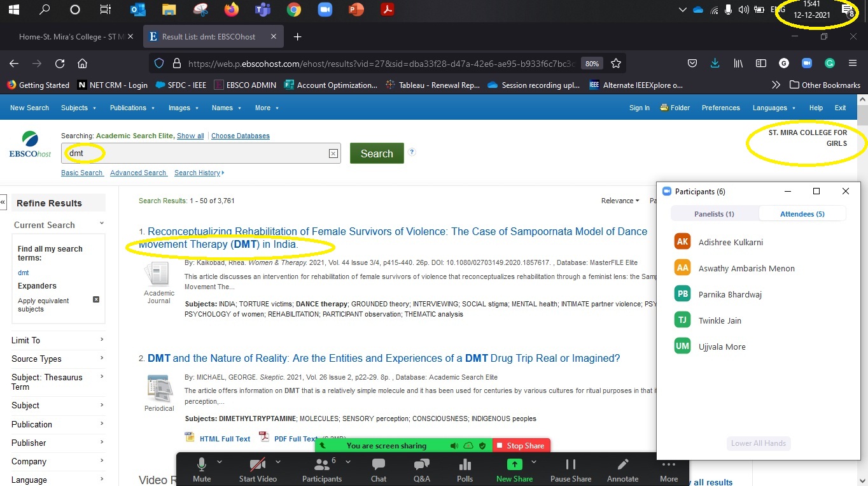The width and height of the screenshot is (868, 486).
Task: Click the search help question mark icon
Action: coord(412,152)
